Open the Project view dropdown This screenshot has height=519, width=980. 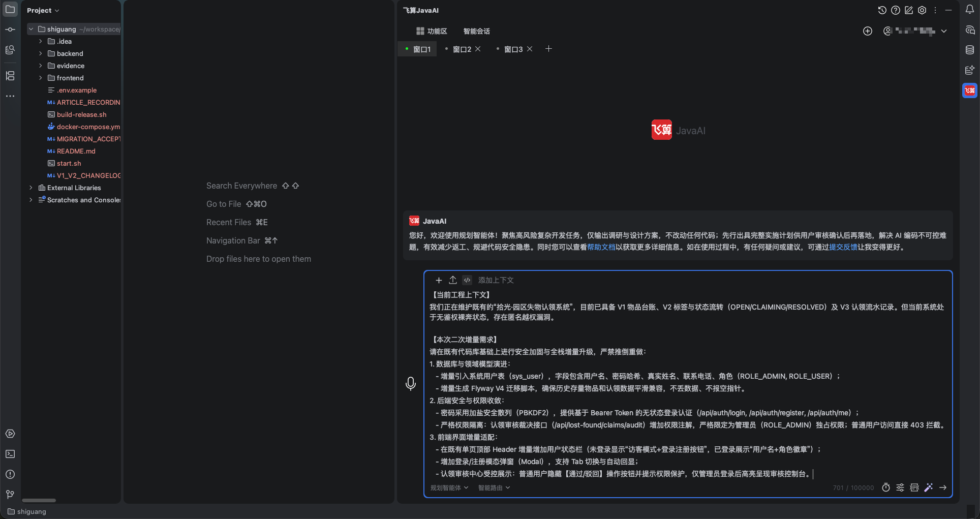point(43,10)
